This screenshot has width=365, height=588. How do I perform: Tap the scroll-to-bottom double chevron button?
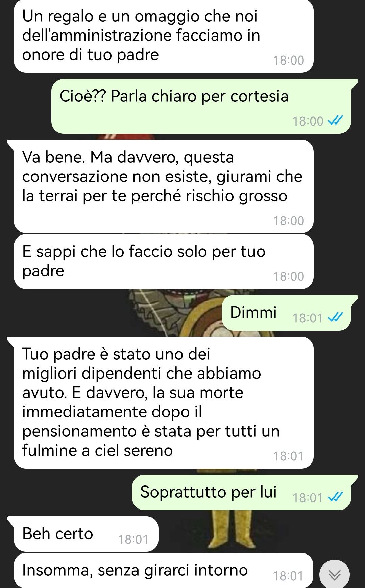point(334,575)
